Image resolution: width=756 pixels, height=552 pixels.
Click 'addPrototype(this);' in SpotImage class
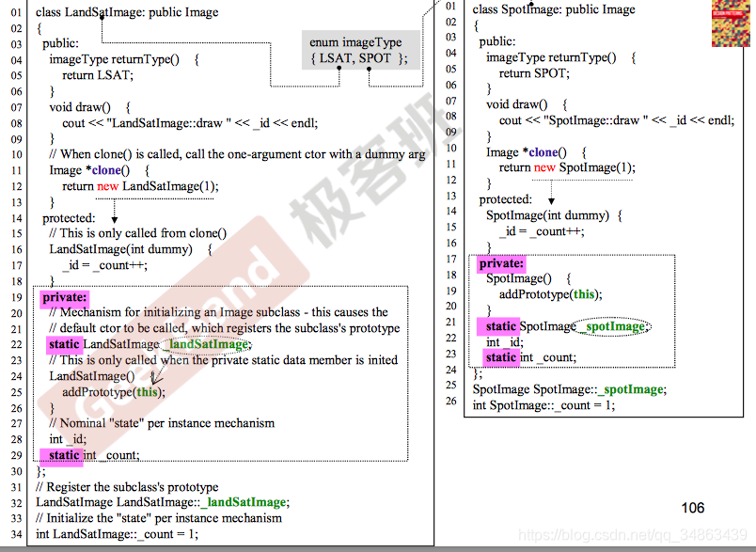click(x=551, y=294)
